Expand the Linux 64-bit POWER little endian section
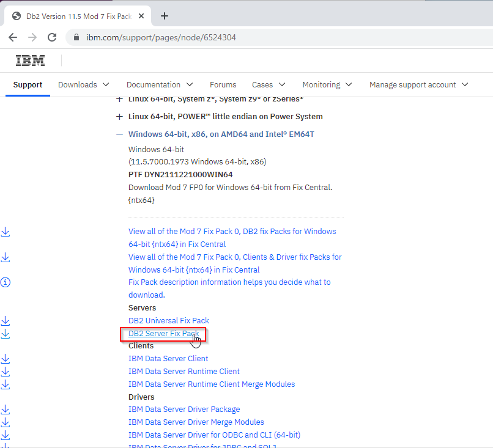 (118, 116)
